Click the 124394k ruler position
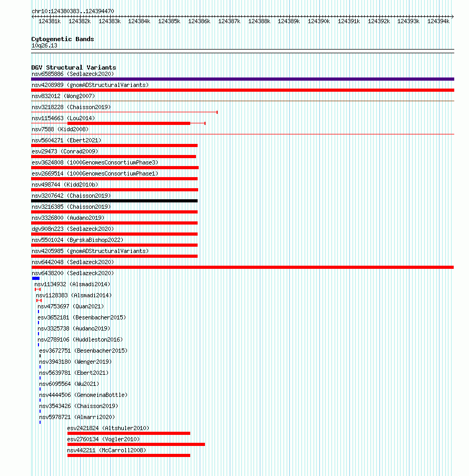The width and height of the screenshot is (469, 476). pos(438,21)
